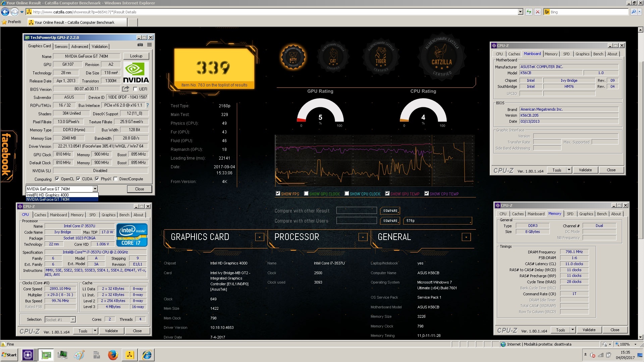The width and height of the screenshot is (644, 362).
Task: Click the network signal tray icon
Action: tap(601, 355)
